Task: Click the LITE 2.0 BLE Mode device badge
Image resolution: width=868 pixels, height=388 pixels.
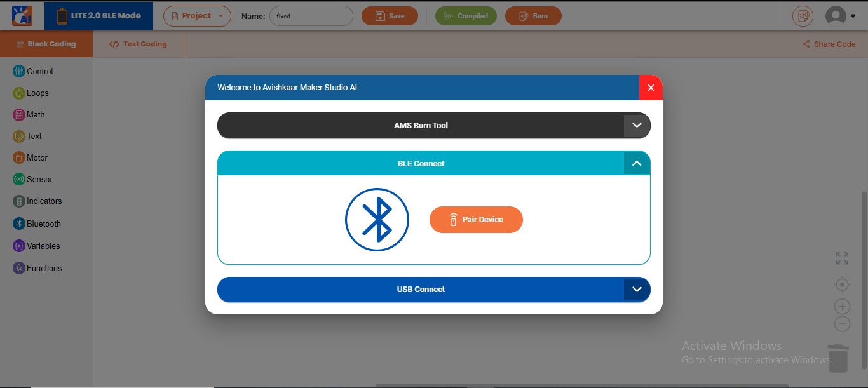Action: click(98, 16)
